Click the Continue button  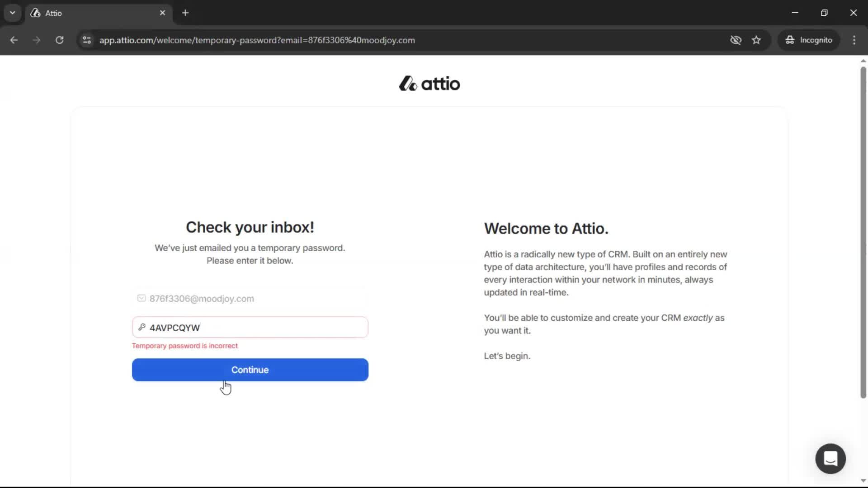250,370
